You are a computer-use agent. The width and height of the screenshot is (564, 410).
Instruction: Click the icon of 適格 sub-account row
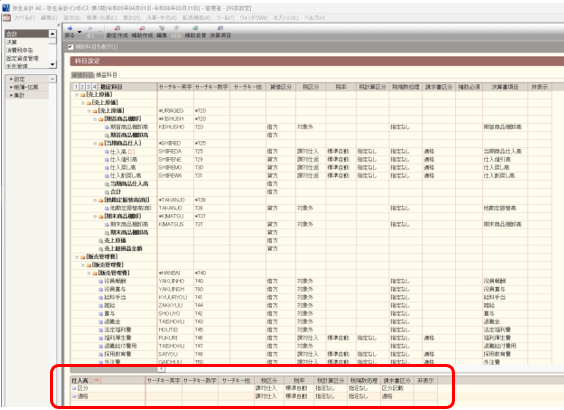[x=74, y=396]
